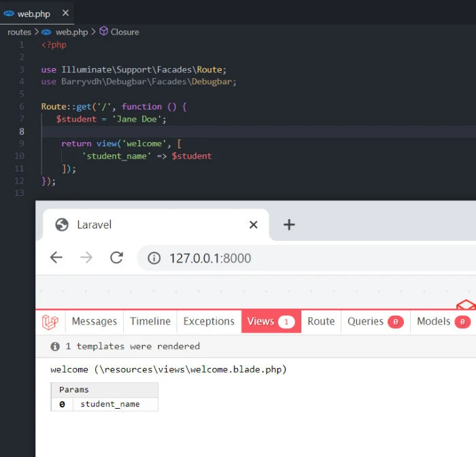476x457 pixels.
Task: Click the globe favicon on Laravel tab
Action: [x=62, y=224]
